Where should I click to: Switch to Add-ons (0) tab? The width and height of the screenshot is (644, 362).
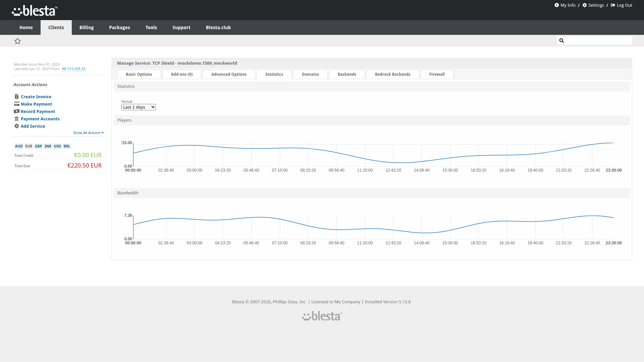182,74
